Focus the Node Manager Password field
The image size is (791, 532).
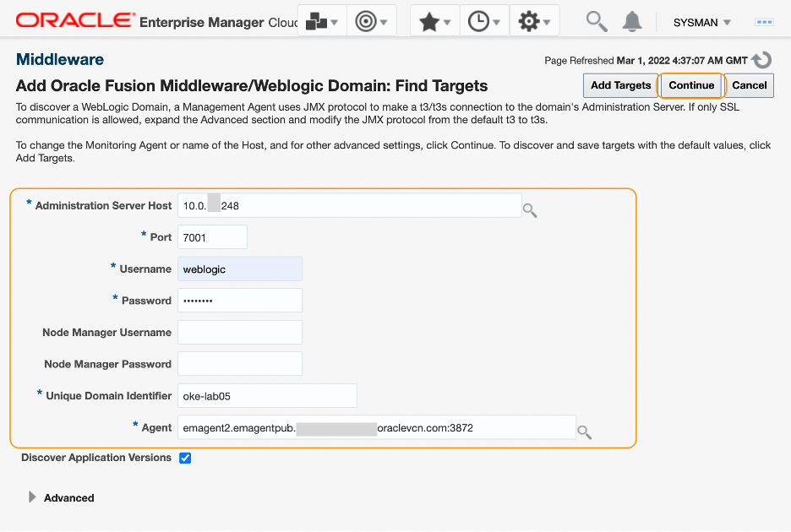pos(240,364)
